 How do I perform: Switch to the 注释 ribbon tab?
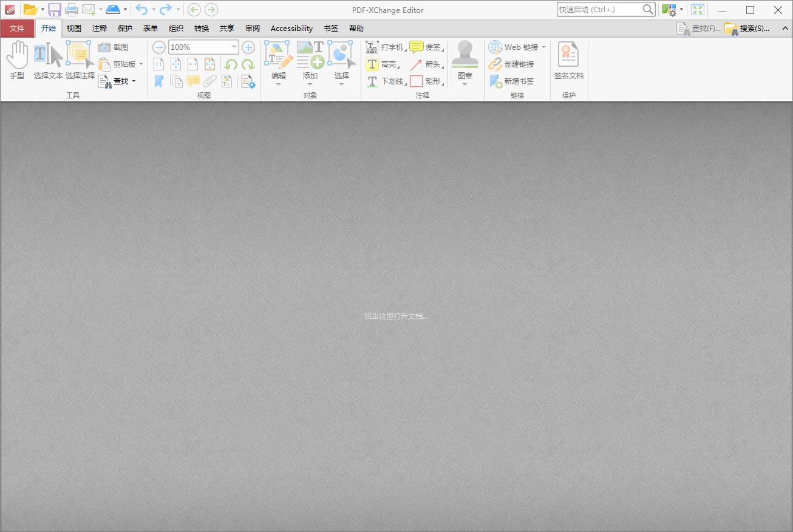pos(100,29)
